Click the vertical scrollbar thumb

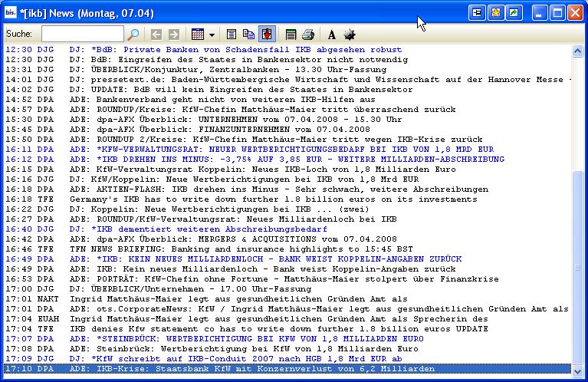coord(577,267)
